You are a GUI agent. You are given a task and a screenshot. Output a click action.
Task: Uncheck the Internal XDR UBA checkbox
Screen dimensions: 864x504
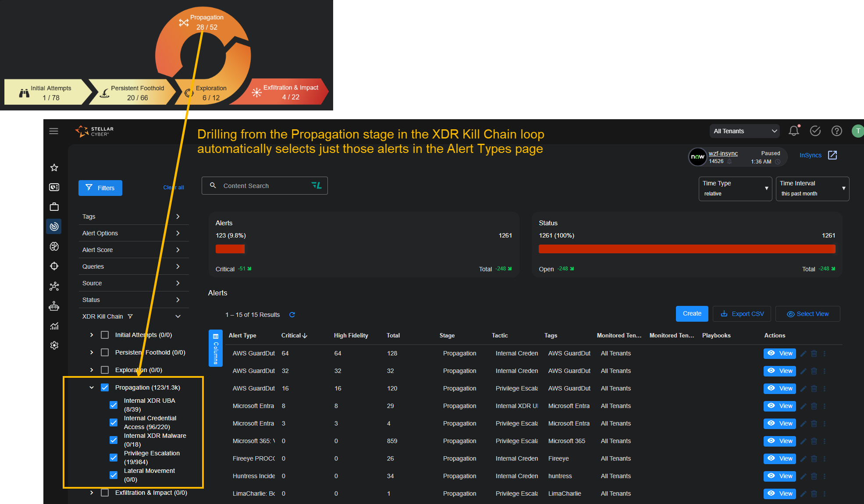coord(114,405)
